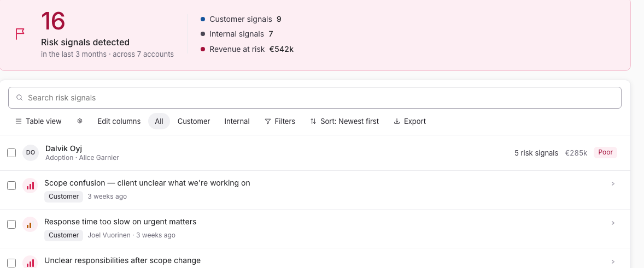Click the Export button
Screen dimensions: 644x268
[409, 121]
